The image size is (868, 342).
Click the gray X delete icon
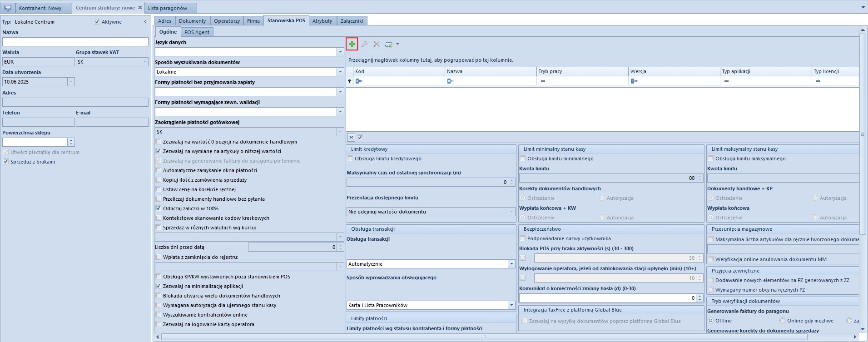[376, 44]
